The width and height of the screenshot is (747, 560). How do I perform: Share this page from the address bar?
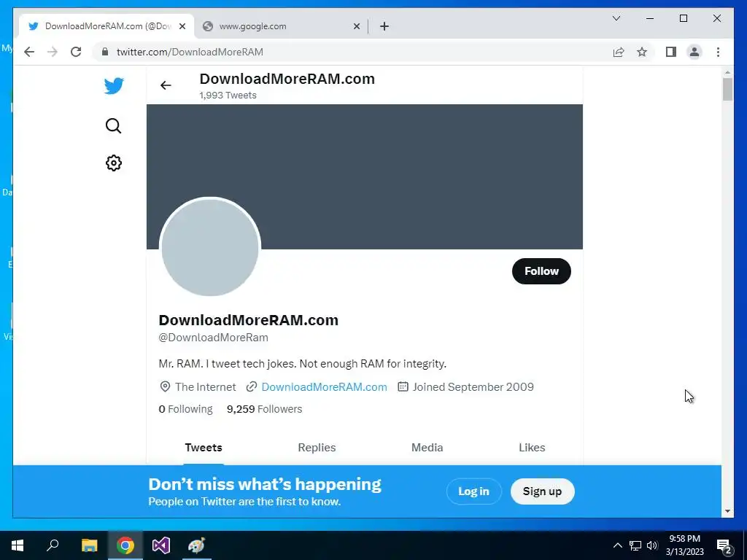coord(619,52)
